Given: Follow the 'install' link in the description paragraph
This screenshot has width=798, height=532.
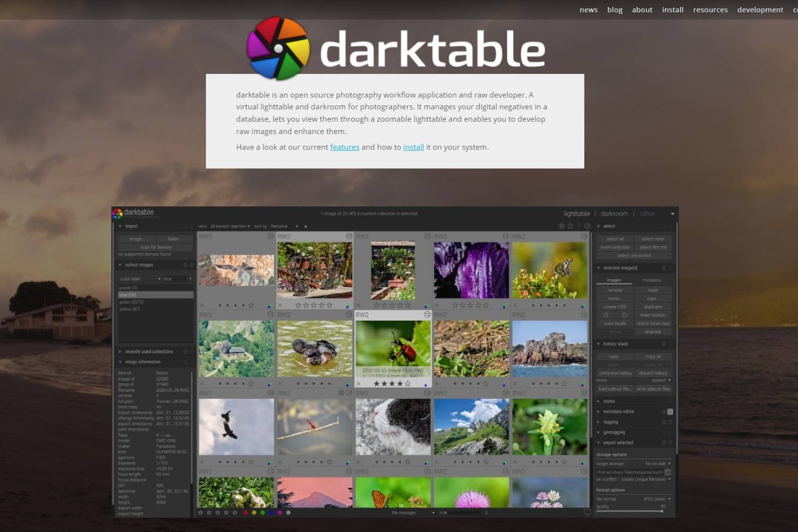Looking at the screenshot, I should [413, 147].
